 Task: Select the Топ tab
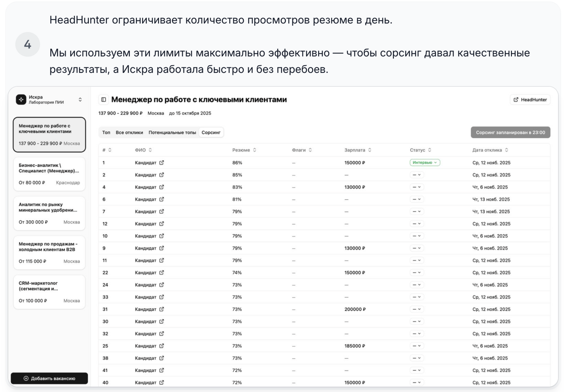pos(106,132)
